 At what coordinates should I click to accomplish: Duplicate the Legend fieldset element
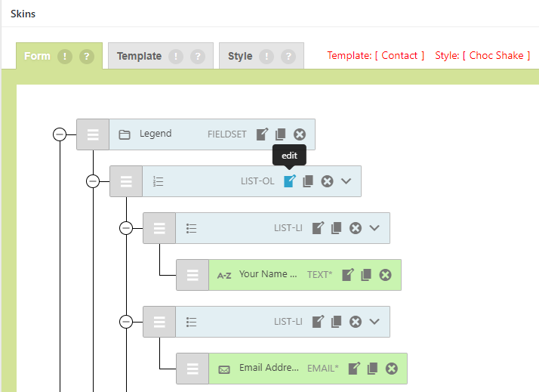[280, 134]
